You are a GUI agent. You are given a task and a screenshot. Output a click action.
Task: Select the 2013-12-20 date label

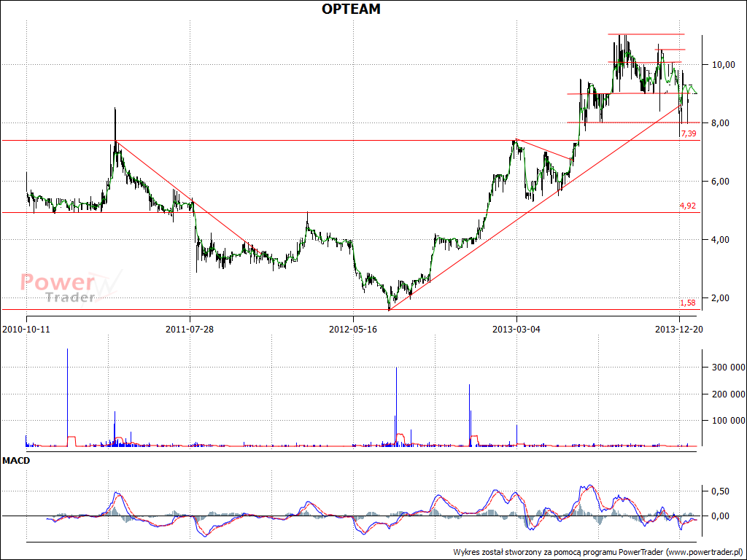679,329
